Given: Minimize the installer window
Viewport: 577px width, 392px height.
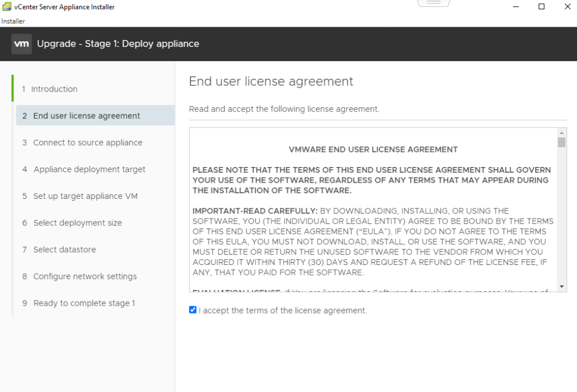Looking at the screenshot, I should pyautogui.click(x=516, y=6).
